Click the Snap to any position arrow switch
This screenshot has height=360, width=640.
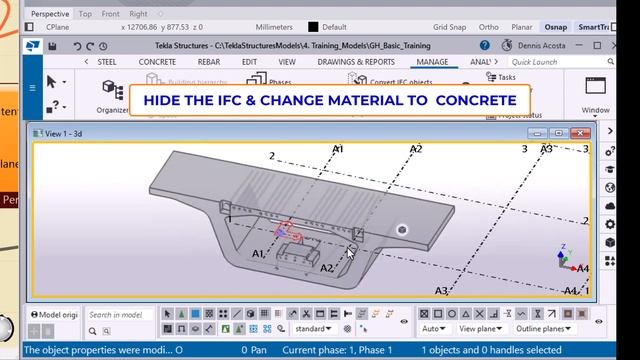(552, 313)
